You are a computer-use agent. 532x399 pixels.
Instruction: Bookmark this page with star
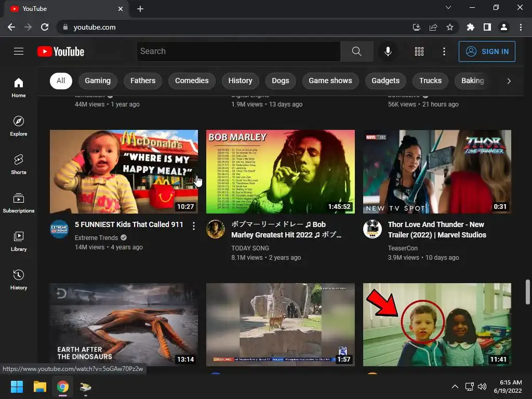click(450, 27)
